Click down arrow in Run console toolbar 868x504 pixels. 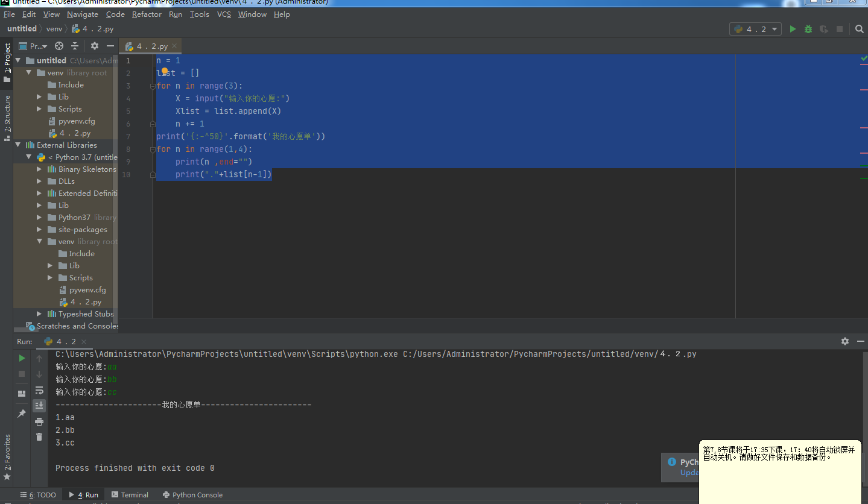pyautogui.click(x=39, y=374)
